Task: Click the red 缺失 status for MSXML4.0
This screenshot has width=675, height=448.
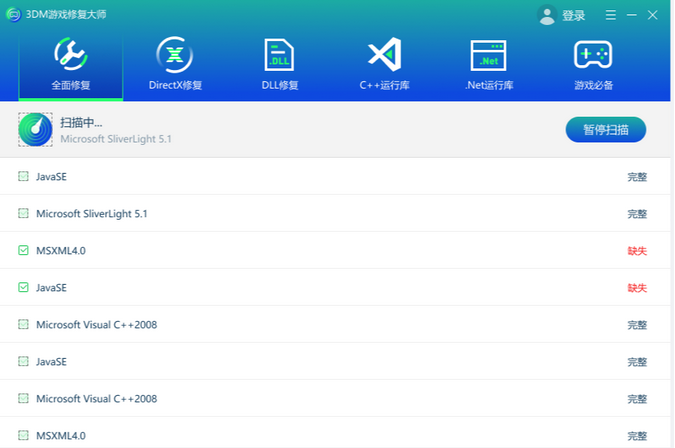Action: click(637, 251)
